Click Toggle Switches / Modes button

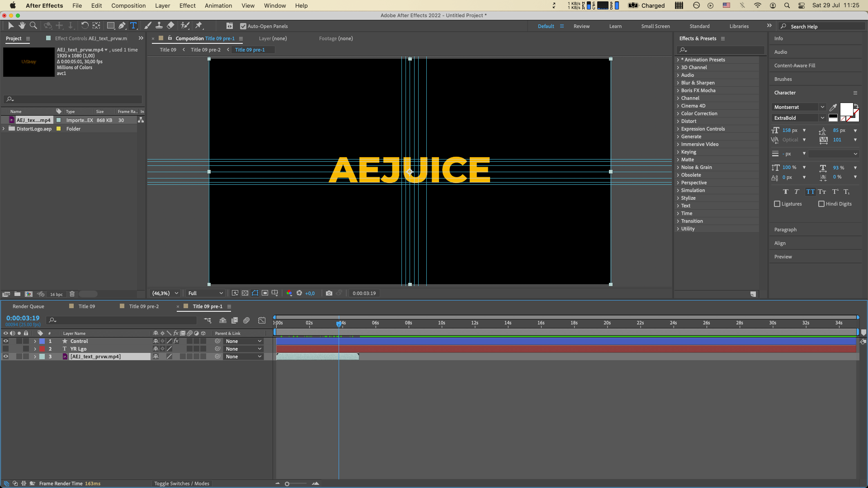[182, 483]
